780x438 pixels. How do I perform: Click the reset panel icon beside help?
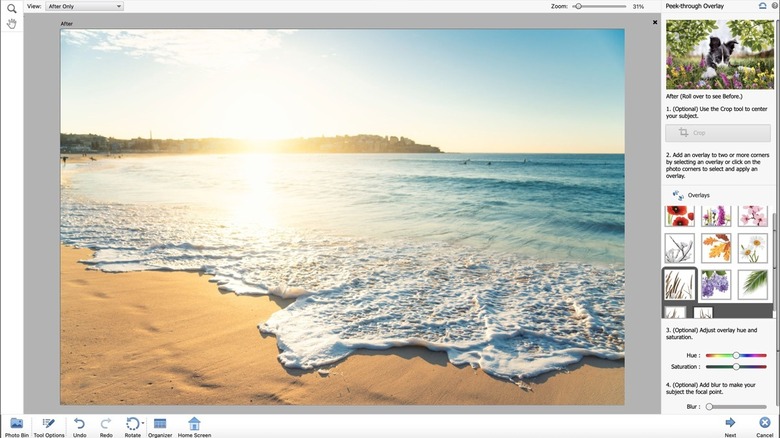coord(762,6)
